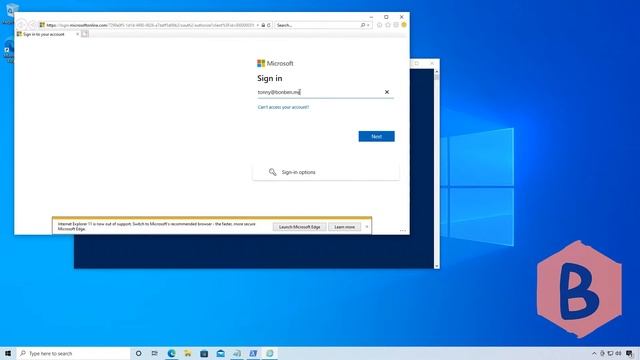
Task: Open the Can't access your account link
Action: click(283, 107)
